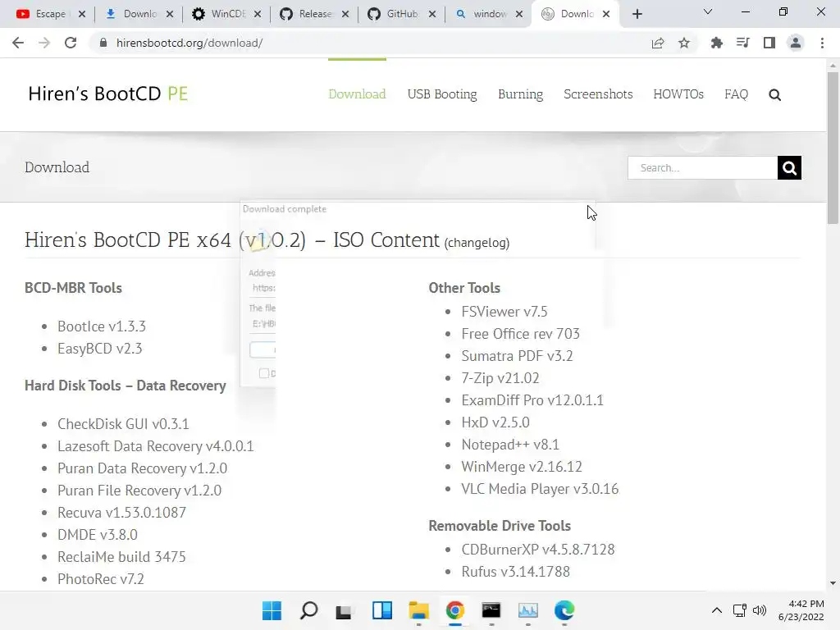Open the media control icon in toolbar
Screen dimensions: 840x630
[742, 43]
